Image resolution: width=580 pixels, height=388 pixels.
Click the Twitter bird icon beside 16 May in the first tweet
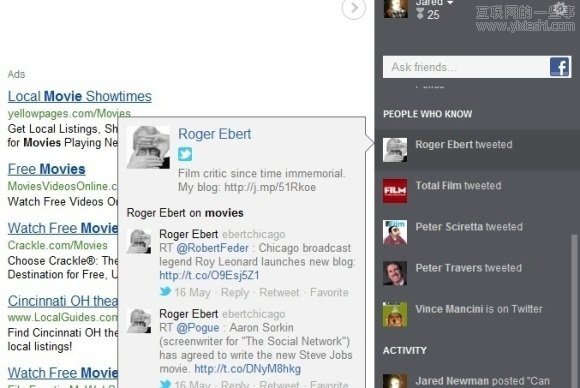click(x=165, y=291)
